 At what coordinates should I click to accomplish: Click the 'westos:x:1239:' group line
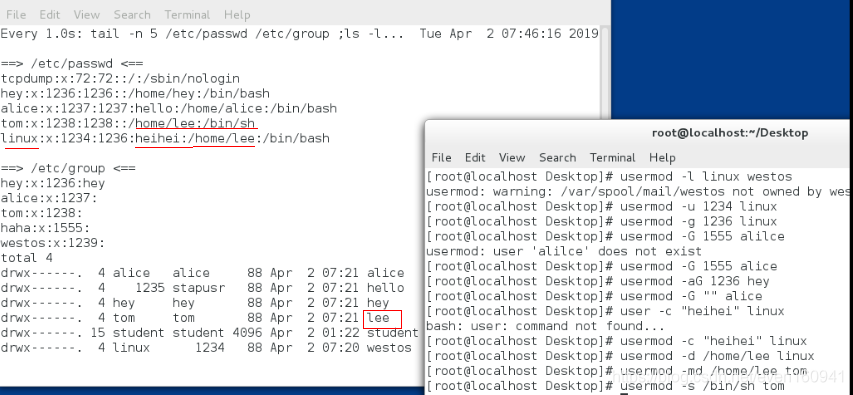(x=52, y=243)
